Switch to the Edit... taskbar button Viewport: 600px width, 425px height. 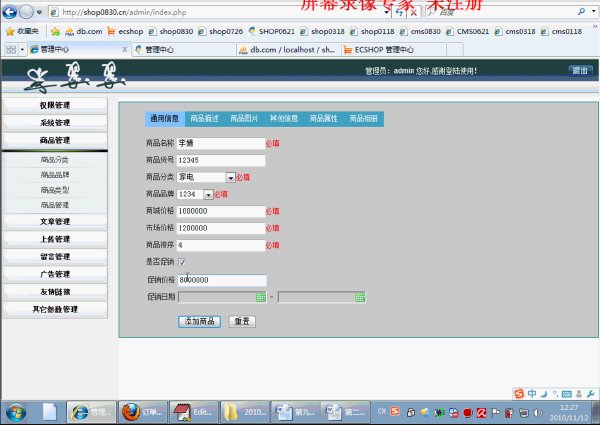[x=194, y=412]
